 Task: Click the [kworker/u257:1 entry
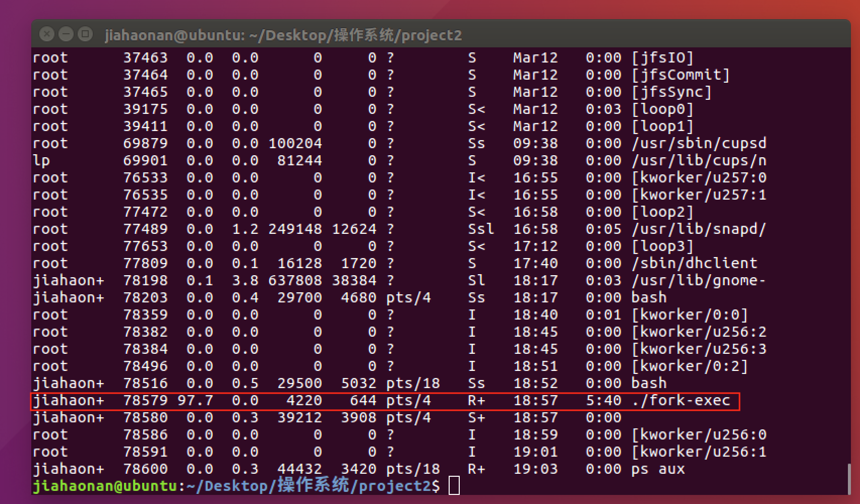699,195
